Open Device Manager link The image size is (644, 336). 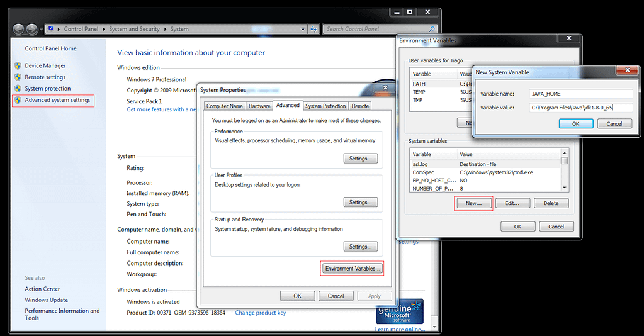(45, 65)
